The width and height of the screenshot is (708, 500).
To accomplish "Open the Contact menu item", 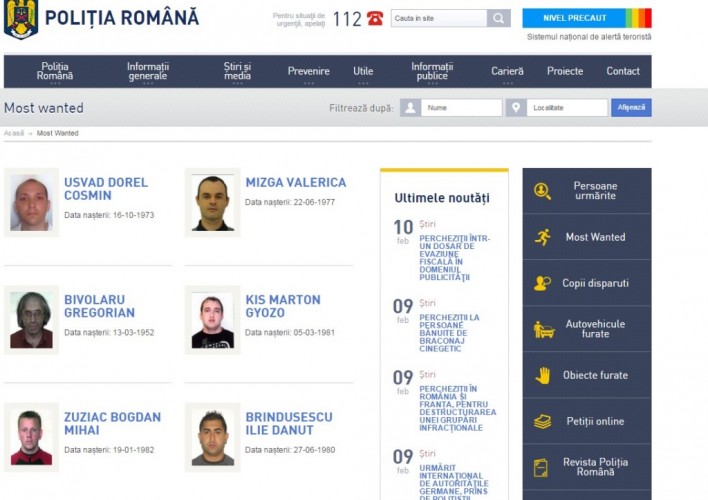I will [623, 71].
